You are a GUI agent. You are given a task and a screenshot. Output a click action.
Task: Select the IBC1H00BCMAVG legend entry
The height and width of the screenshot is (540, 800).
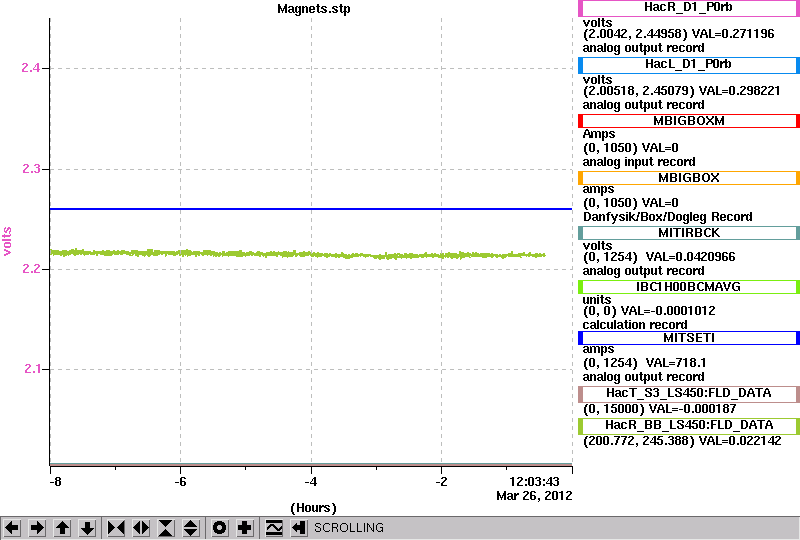pos(688,287)
